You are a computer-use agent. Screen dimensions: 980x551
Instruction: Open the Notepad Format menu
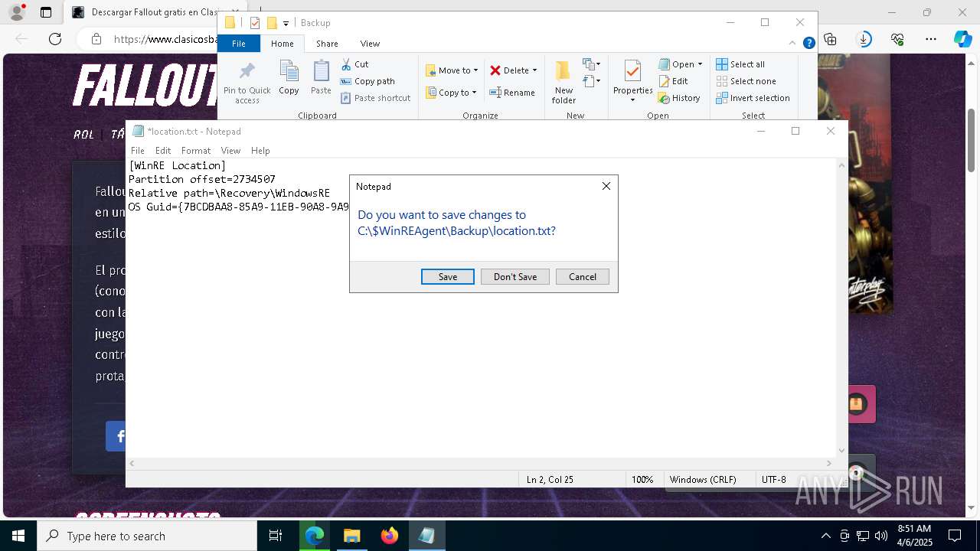[x=196, y=151]
